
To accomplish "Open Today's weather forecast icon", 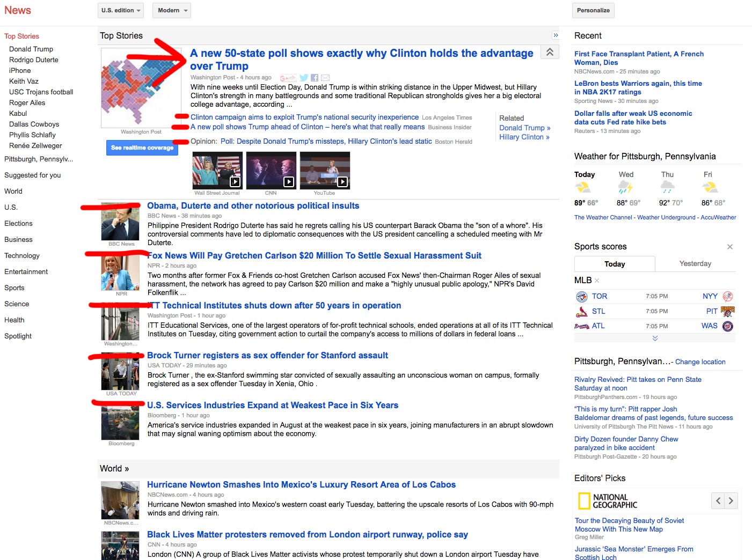I will [583, 188].
